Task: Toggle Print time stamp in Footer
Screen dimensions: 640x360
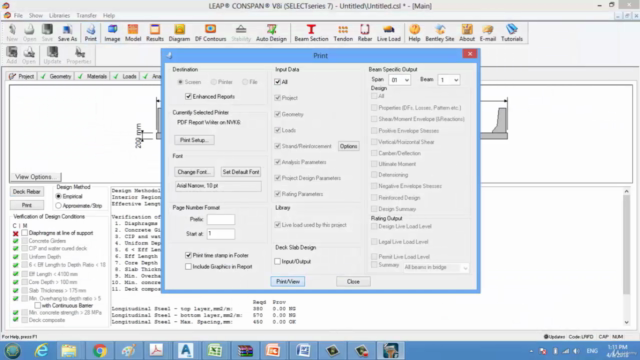Action: coord(188,255)
